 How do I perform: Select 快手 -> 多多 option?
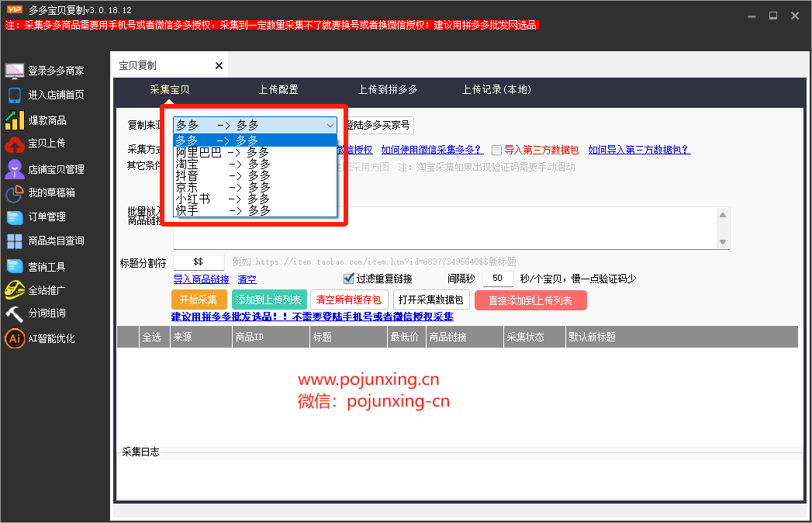[x=255, y=210]
